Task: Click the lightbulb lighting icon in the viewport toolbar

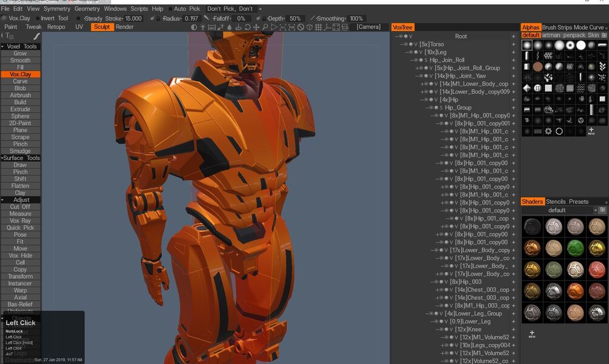Action: (203, 27)
